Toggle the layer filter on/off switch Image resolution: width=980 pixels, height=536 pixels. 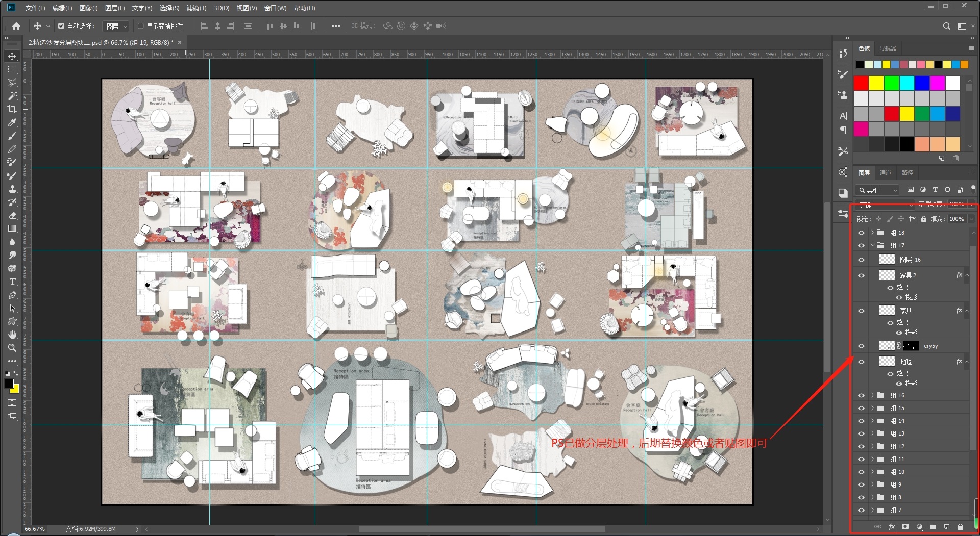coord(973,189)
